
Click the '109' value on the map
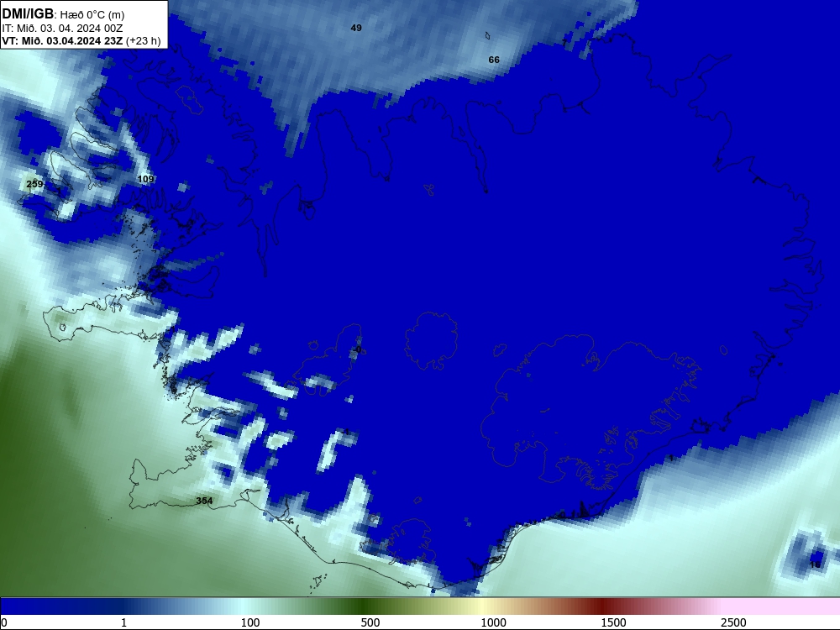tap(145, 179)
